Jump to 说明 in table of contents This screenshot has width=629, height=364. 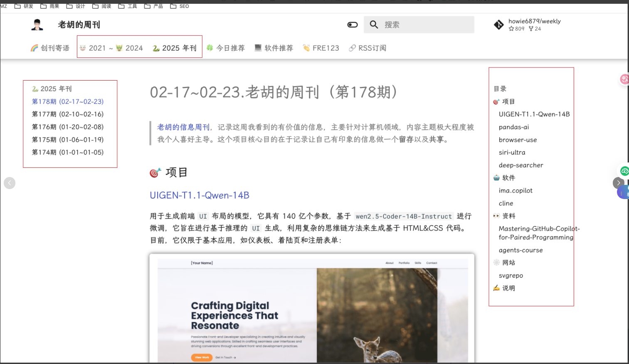[504, 288]
